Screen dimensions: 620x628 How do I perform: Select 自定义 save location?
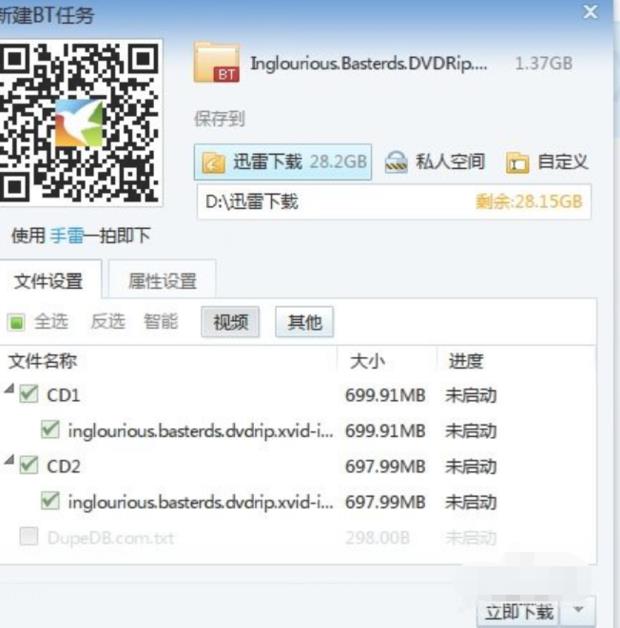547,162
